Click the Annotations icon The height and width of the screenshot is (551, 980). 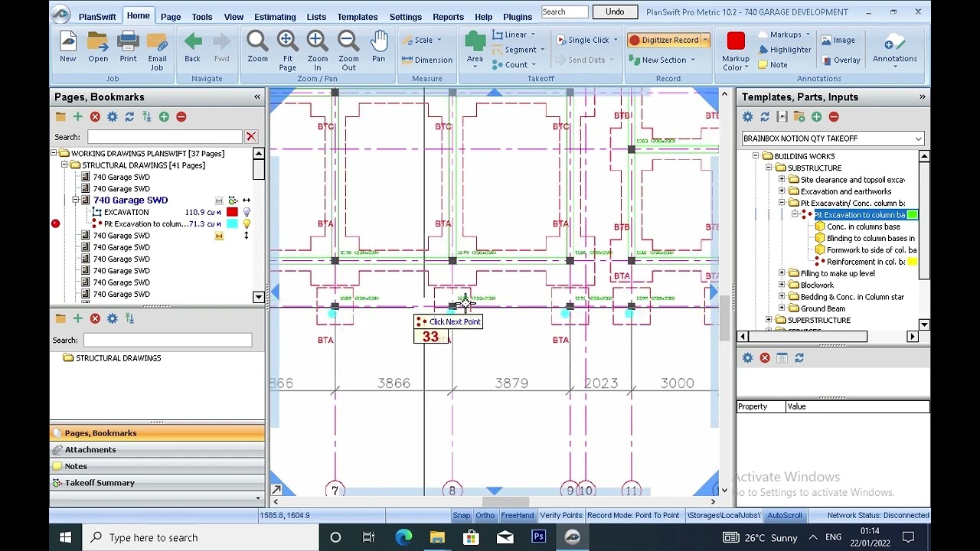coord(894,47)
